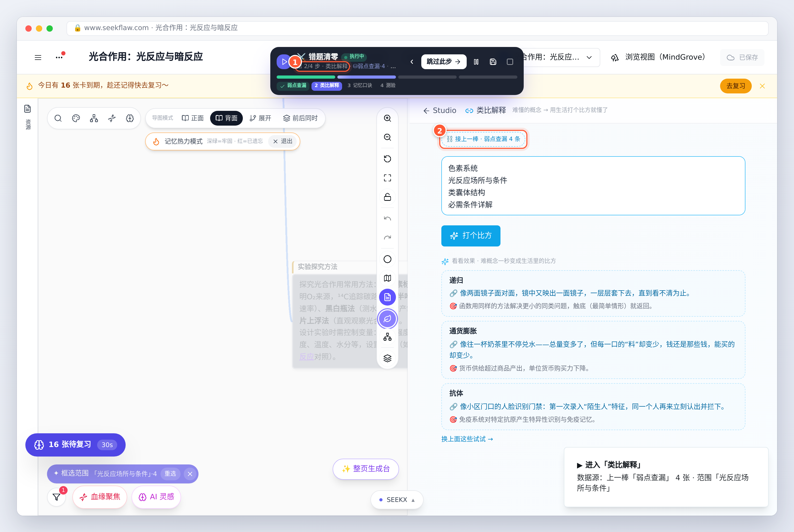Expand the SEEKX menu

click(397, 500)
